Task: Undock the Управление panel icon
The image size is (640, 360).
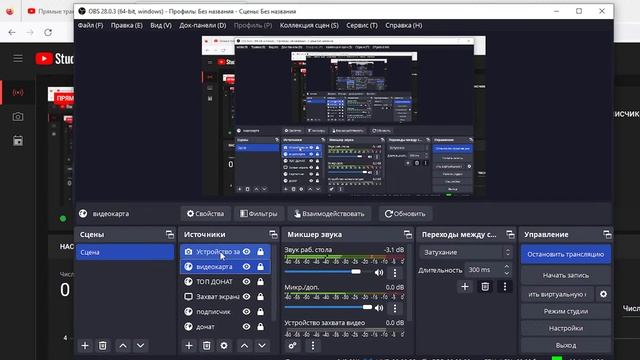Action: click(x=607, y=234)
